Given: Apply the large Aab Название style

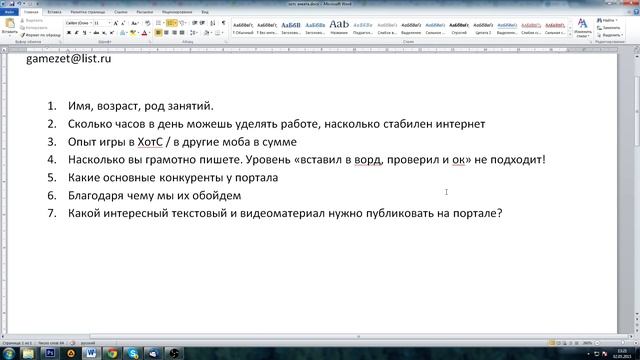Looking at the screenshot, I should pyautogui.click(x=339, y=28).
